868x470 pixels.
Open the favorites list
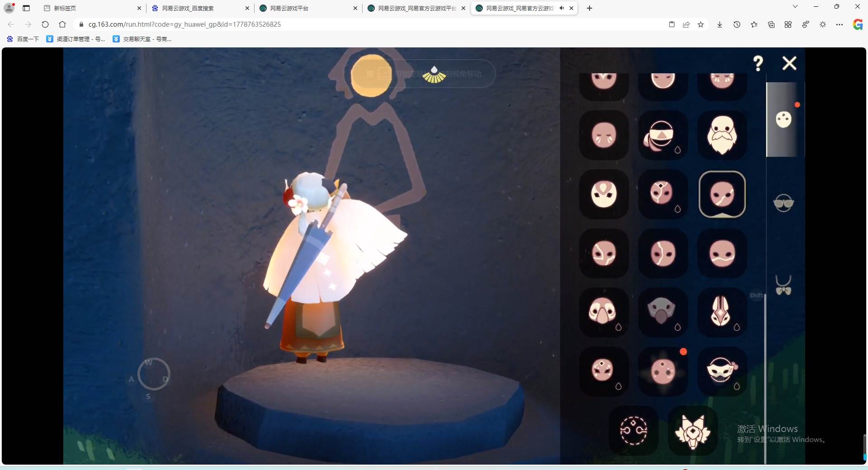coord(754,24)
